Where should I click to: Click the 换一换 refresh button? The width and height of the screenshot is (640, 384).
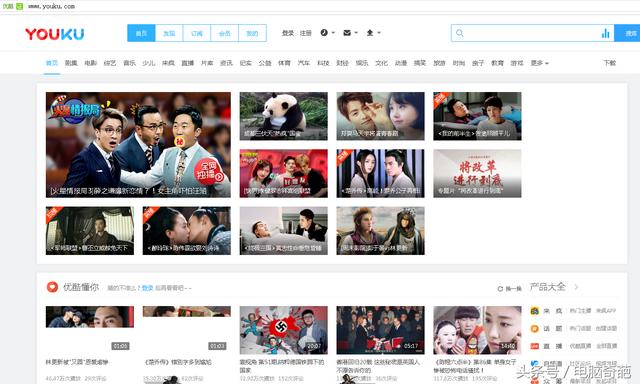coord(509,289)
